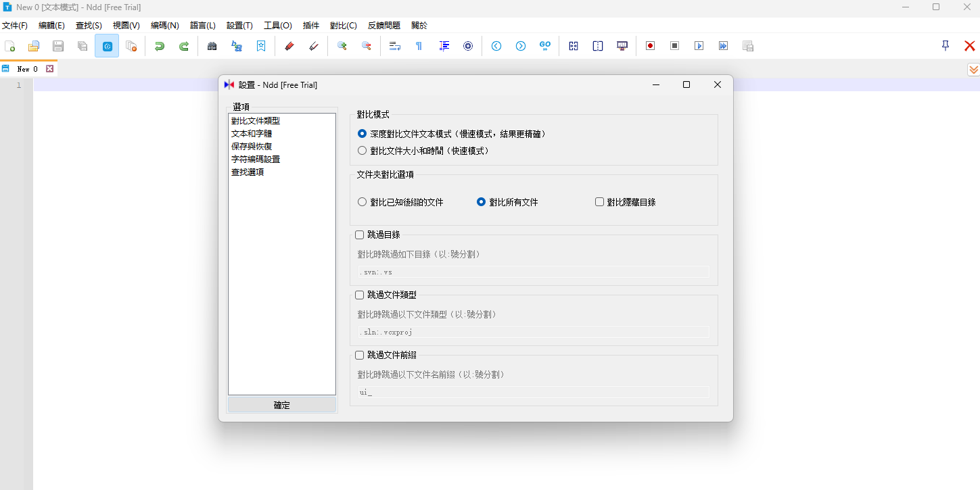Select 查找選項 in options list
This screenshot has height=490, width=980.
[248, 172]
